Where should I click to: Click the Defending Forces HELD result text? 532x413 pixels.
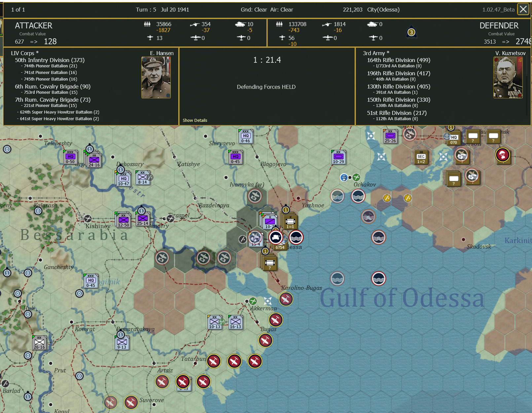click(x=266, y=87)
